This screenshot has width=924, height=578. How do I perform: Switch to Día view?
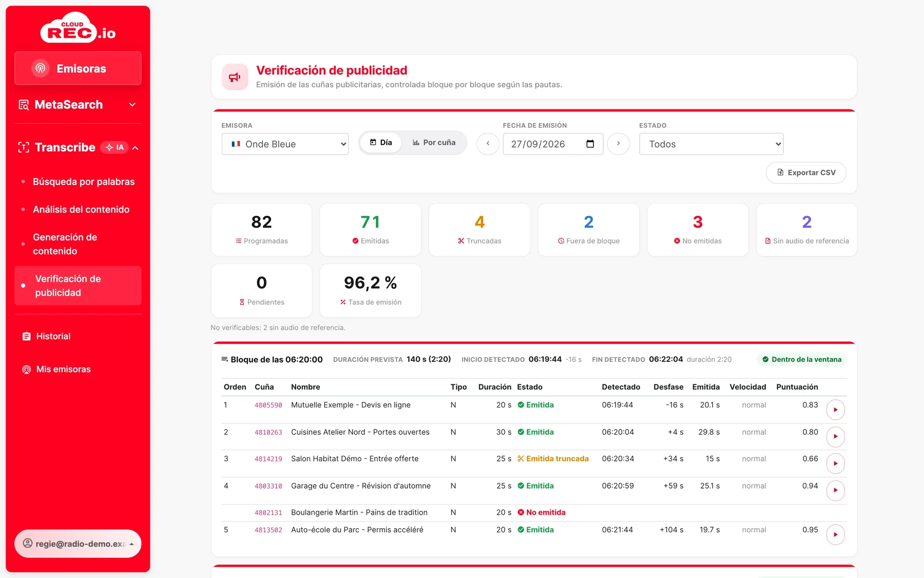(381, 143)
